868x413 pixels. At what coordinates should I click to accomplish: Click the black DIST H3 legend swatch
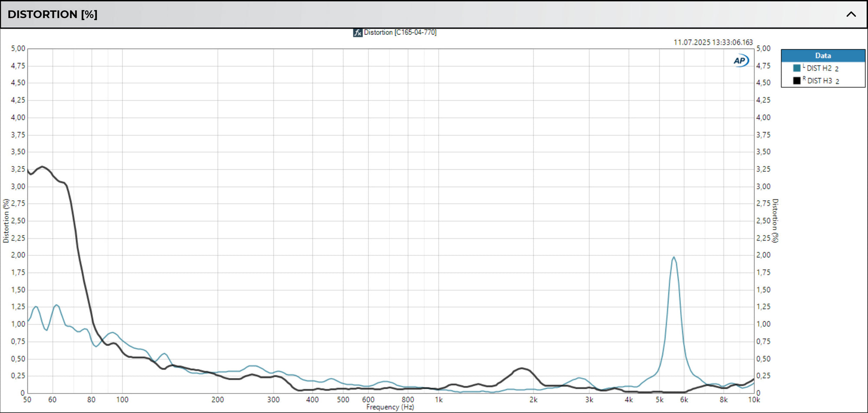tap(796, 81)
